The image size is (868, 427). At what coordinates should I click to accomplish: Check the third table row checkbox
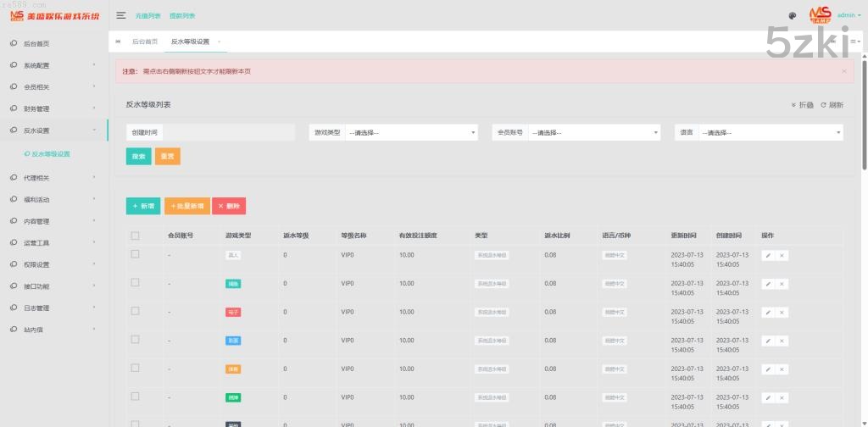tap(135, 311)
